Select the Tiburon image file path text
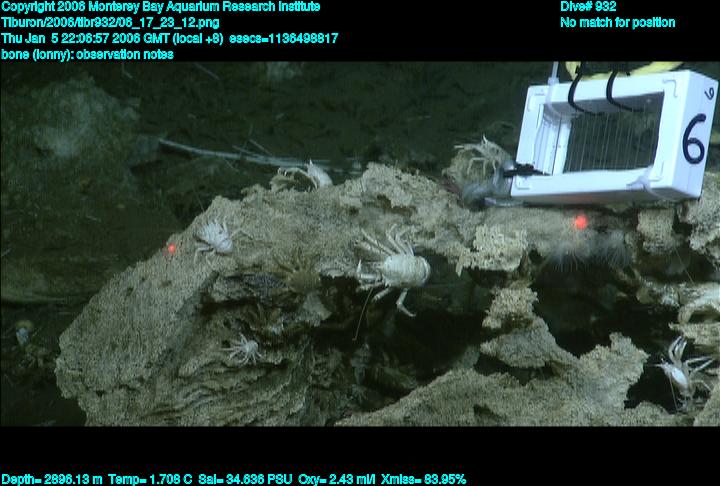720x486 pixels. tap(111, 23)
